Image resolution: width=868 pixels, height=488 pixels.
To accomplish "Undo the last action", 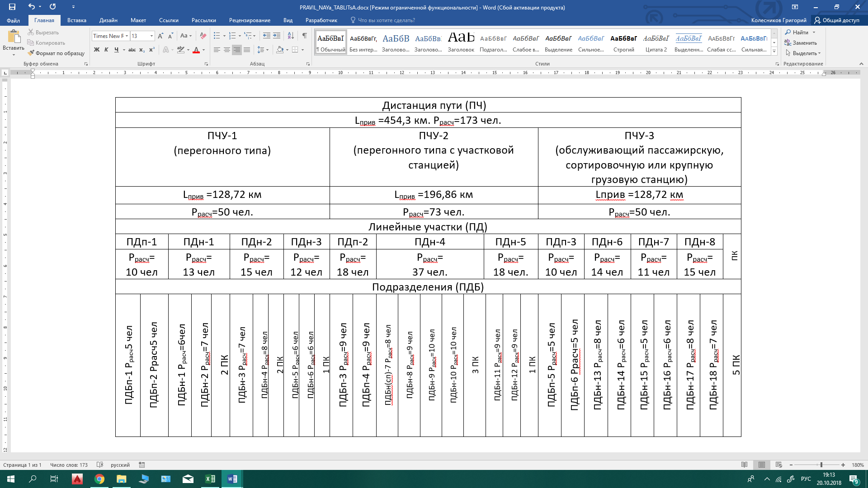I will pyautogui.click(x=31, y=7).
